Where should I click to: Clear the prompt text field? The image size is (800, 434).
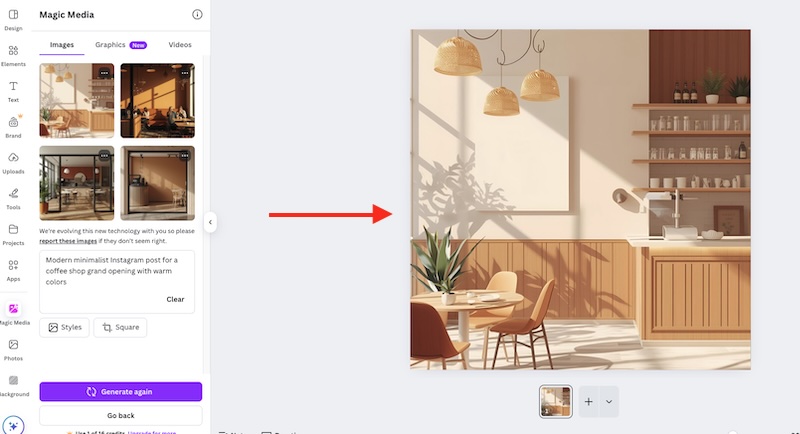click(x=175, y=299)
